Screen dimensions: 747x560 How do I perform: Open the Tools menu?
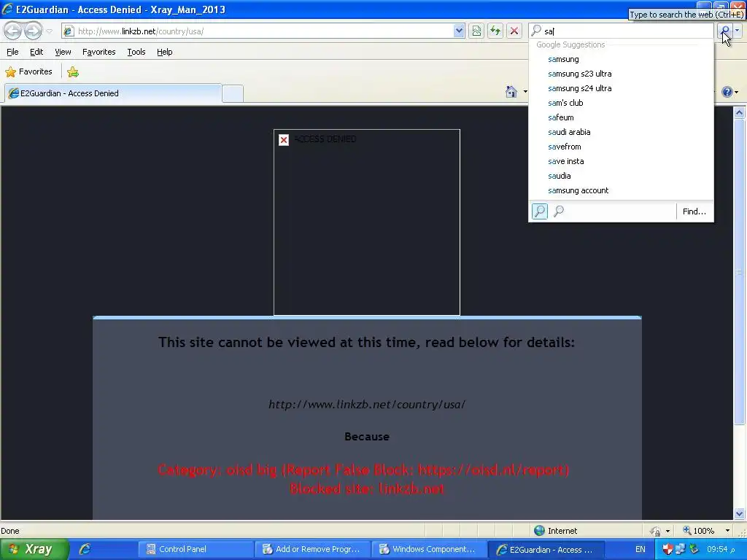point(136,52)
